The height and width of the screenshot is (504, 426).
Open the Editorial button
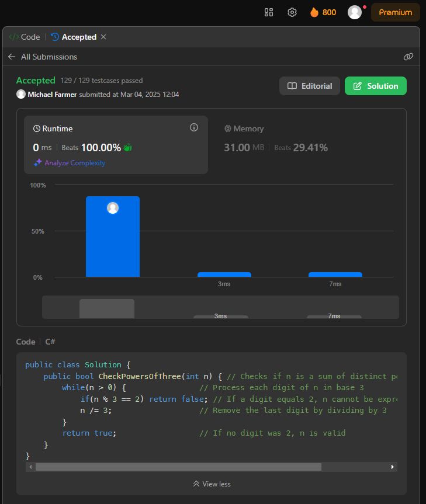point(309,86)
